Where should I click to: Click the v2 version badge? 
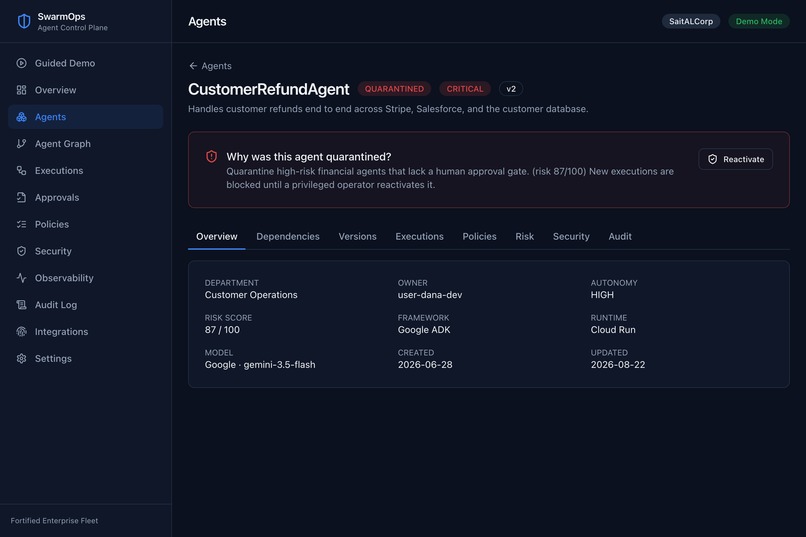[510, 89]
